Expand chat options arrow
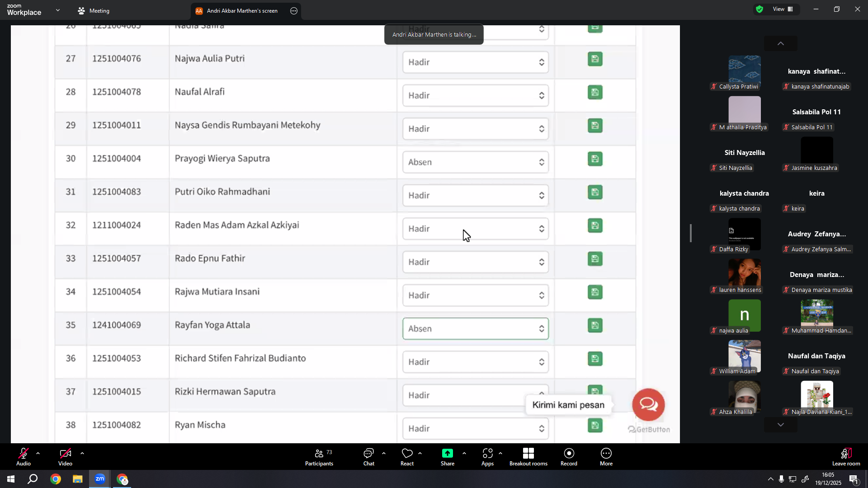This screenshot has height=488, width=868. [x=384, y=453]
